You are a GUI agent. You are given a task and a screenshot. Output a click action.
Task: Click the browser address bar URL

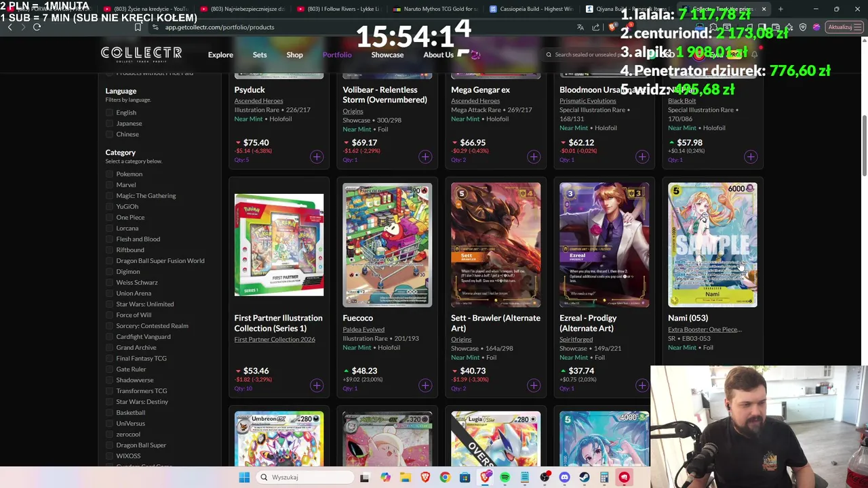[x=220, y=27]
